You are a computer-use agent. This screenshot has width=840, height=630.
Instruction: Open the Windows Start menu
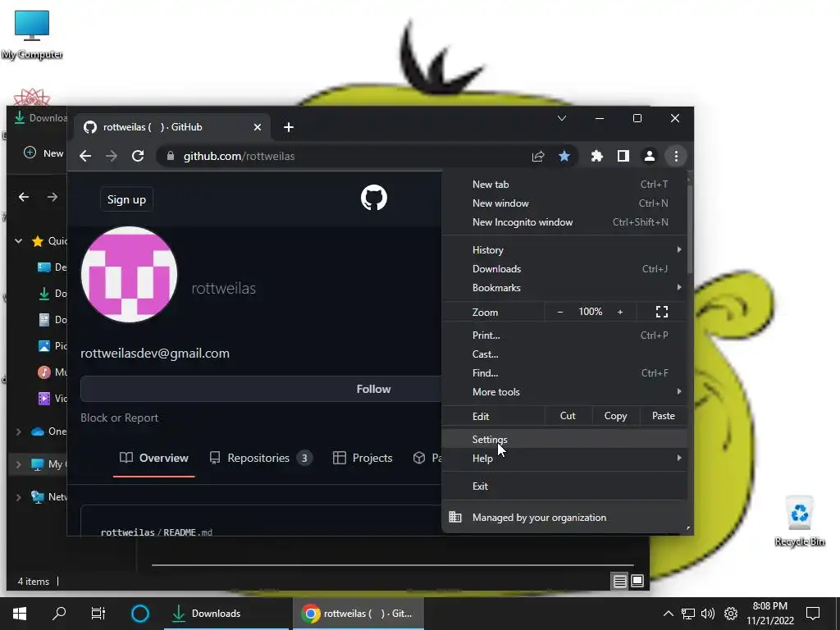point(20,614)
